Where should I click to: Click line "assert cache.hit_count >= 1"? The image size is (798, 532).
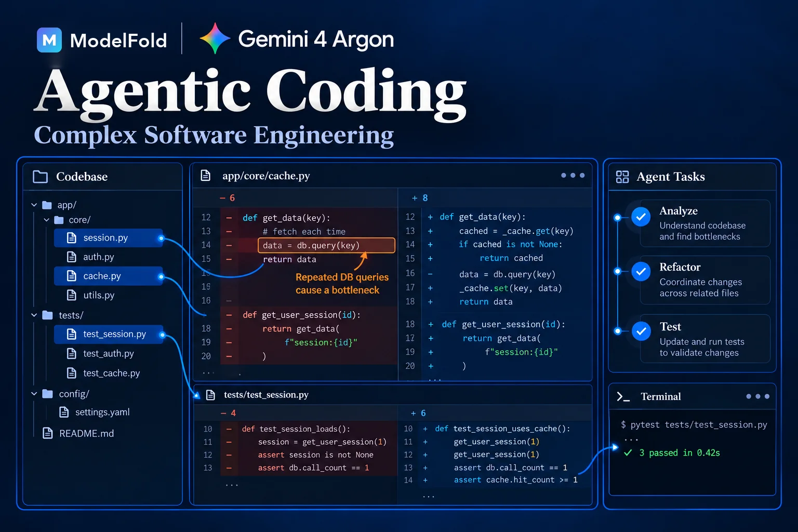[515, 480]
